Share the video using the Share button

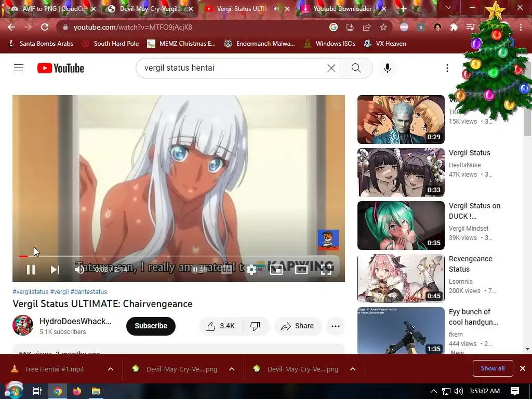[x=297, y=326]
